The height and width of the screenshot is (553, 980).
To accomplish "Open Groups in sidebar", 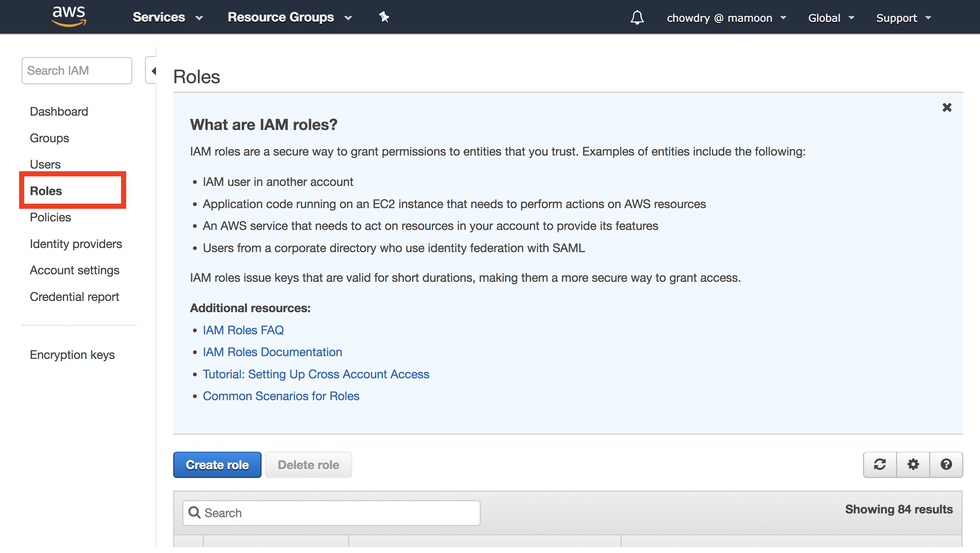I will pyautogui.click(x=49, y=138).
